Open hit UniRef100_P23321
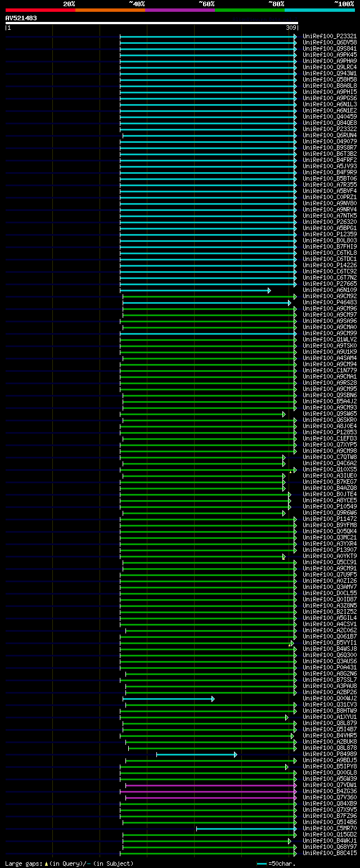This screenshot has height=868, width=360. point(330,36)
